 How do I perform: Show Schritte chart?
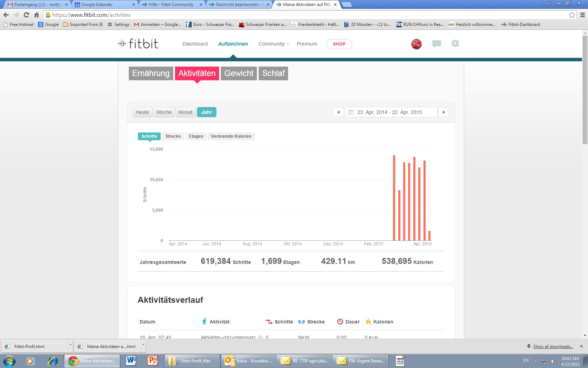point(149,136)
